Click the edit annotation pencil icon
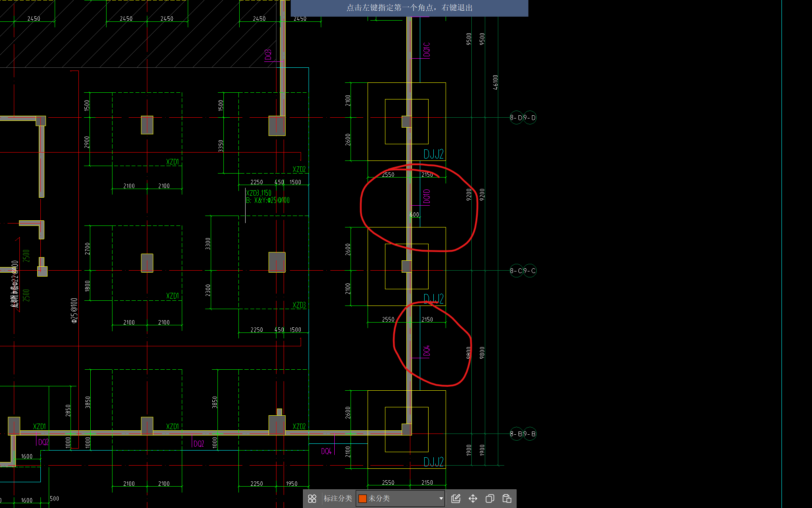The image size is (812, 508). point(456,498)
